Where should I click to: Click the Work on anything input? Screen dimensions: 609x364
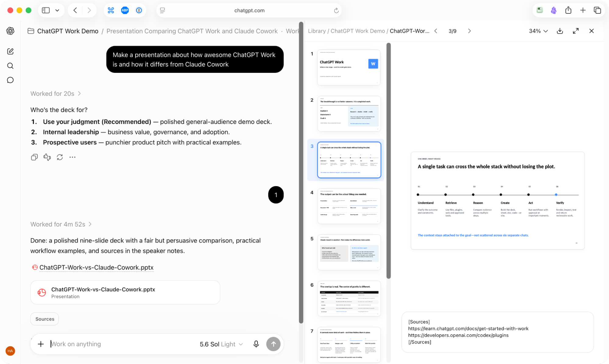(122, 344)
